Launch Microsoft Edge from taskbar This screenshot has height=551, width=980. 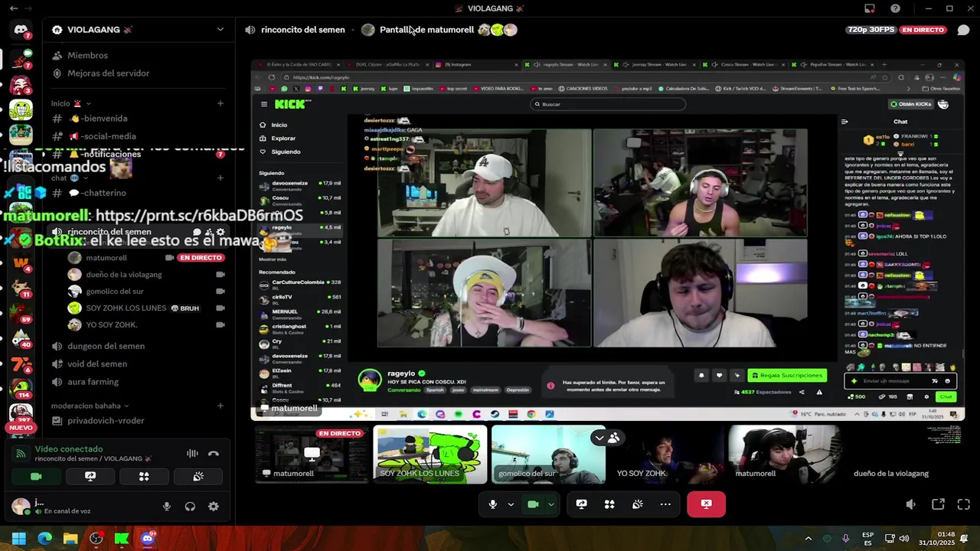pos(44,539)
